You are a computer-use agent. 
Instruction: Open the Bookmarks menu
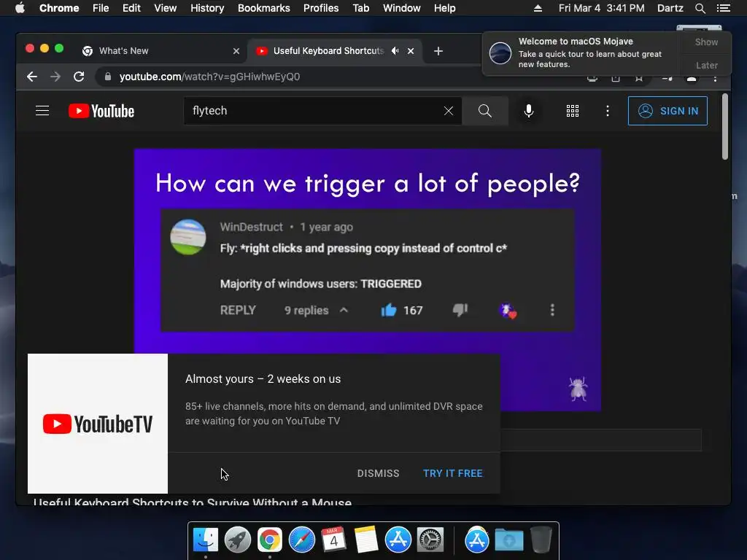click(264, 8)
